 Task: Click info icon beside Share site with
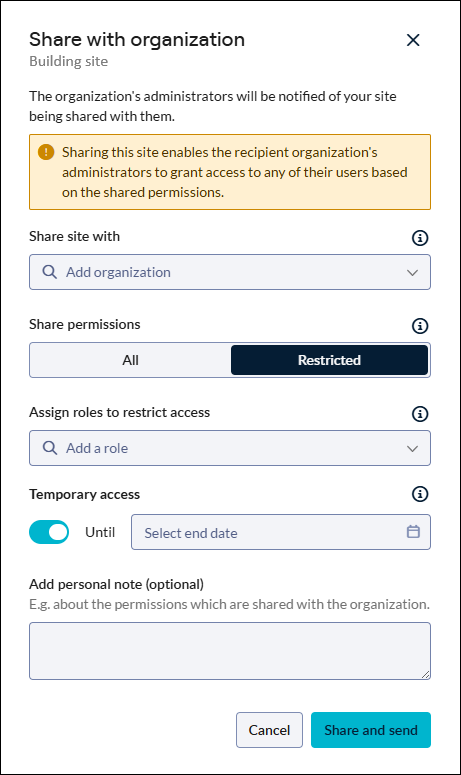[420, 238]
